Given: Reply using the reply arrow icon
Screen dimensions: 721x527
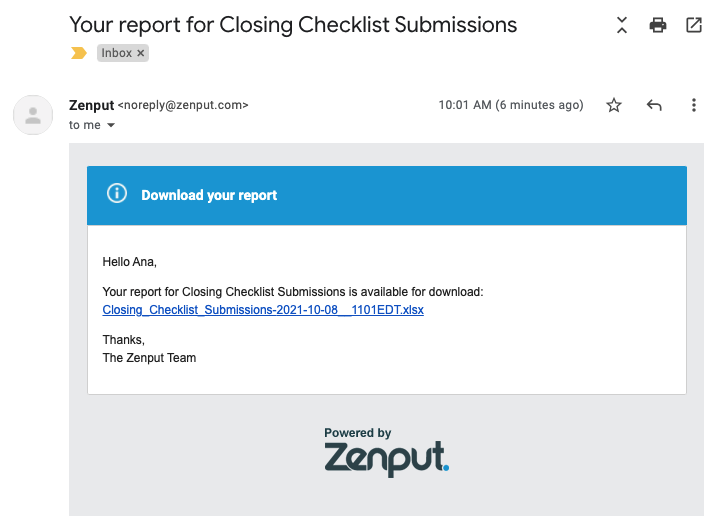Looking at the screenshot, I should pyautogui.click(x=654, y=105).
